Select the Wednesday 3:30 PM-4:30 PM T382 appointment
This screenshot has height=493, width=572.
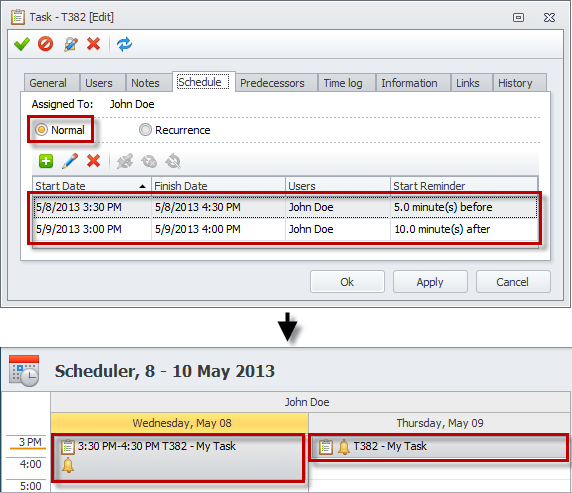pyautogui.click(x=178, y=458)
